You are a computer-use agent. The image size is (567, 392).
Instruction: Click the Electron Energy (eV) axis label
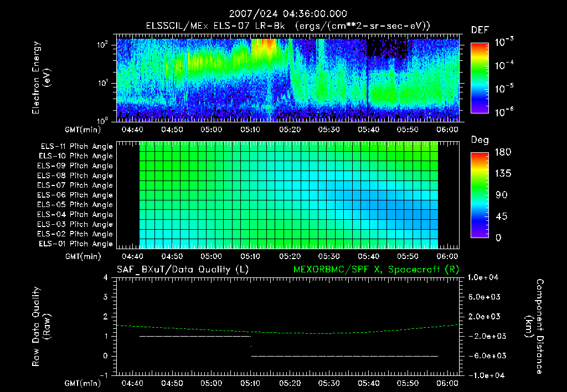[41, 78]
